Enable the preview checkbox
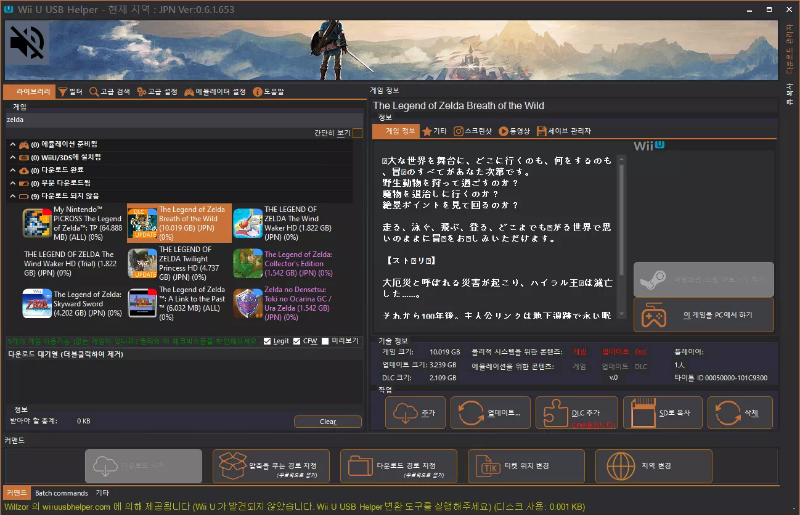This screenshot has width=800, height=515. 325,341
